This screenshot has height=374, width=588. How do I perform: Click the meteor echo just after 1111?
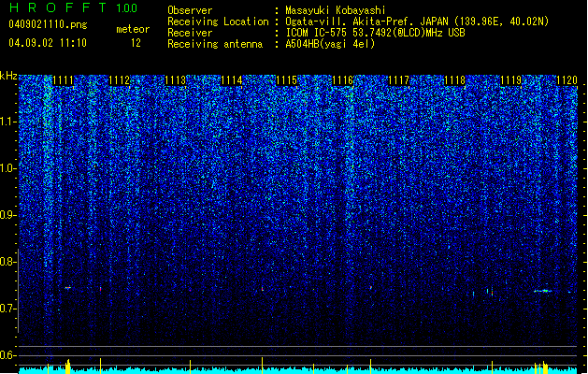[x=67, y=288]
